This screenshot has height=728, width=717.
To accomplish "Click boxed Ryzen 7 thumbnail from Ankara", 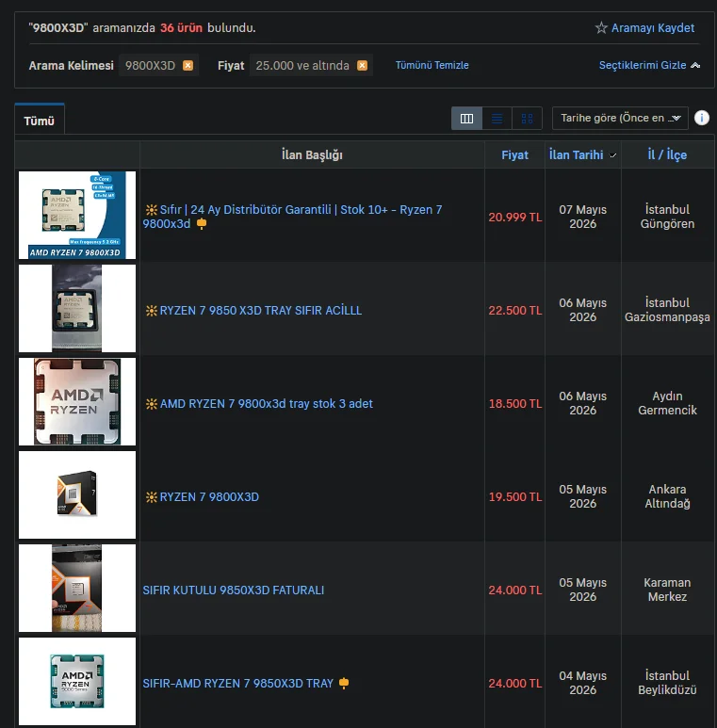I will (x=77, y=495).
